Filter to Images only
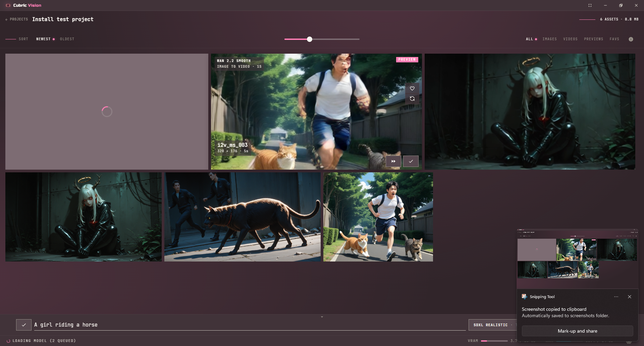Viewport: 644px width, 346px height. point(550,39)
